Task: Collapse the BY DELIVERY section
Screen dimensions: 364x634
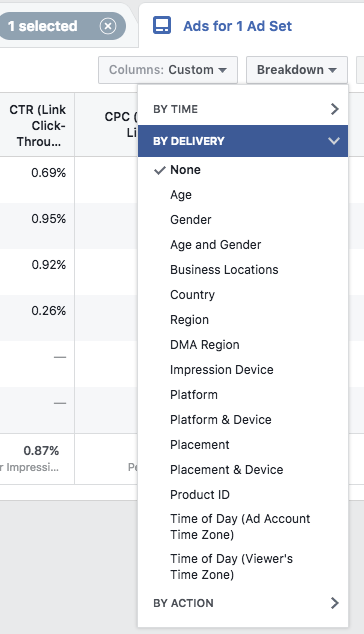Action: click(x=243, y=141)
